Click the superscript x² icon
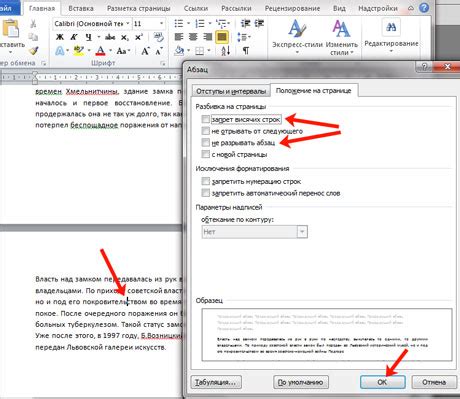The width and height of the screenshot is (460, 399). point(139,37)
